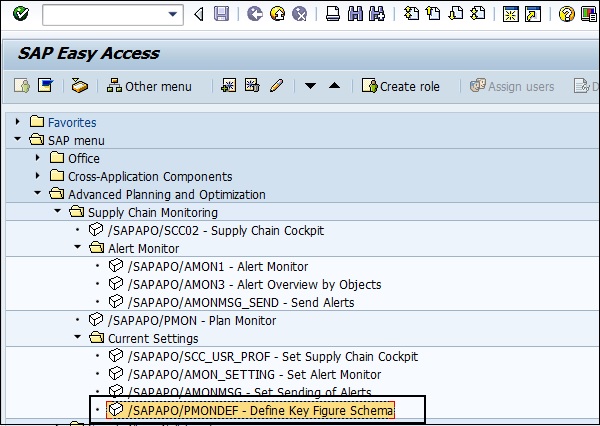Collapse Advanced Planning and Optimization arrow
Image resolution: width=600 pixels, height=426 pixels.
click(x=38, y=193)
